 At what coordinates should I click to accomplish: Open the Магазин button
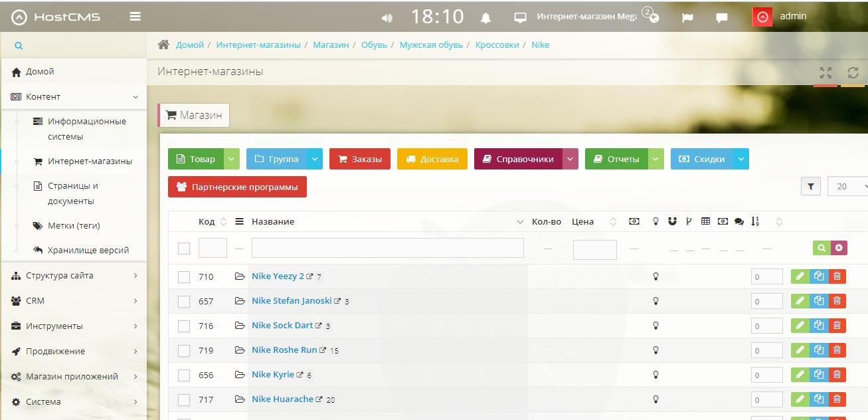coord(194,115)
